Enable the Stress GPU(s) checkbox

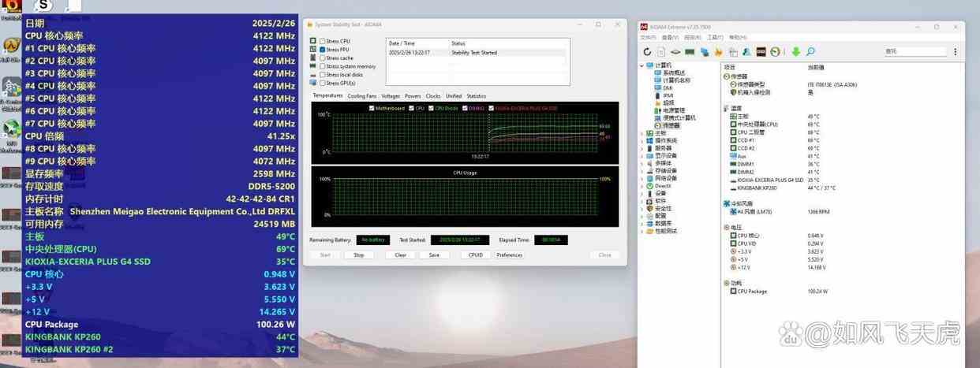coord(322,83)
